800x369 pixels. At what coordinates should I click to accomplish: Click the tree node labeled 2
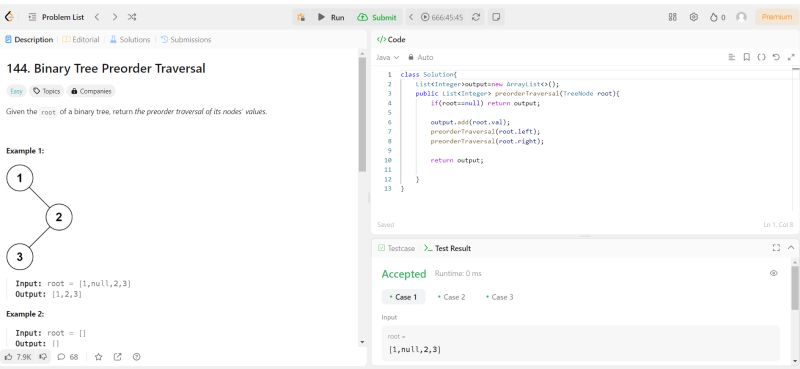tap(59, 217)
